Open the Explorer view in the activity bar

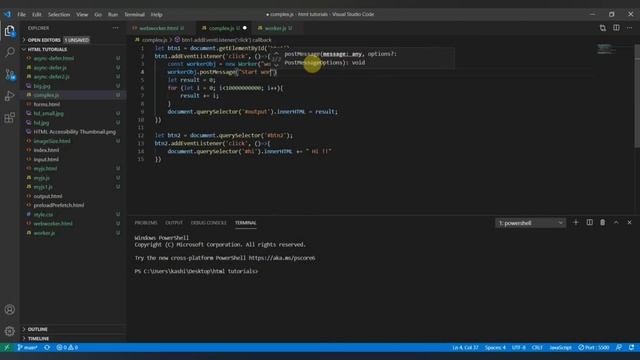click(10, 31)
